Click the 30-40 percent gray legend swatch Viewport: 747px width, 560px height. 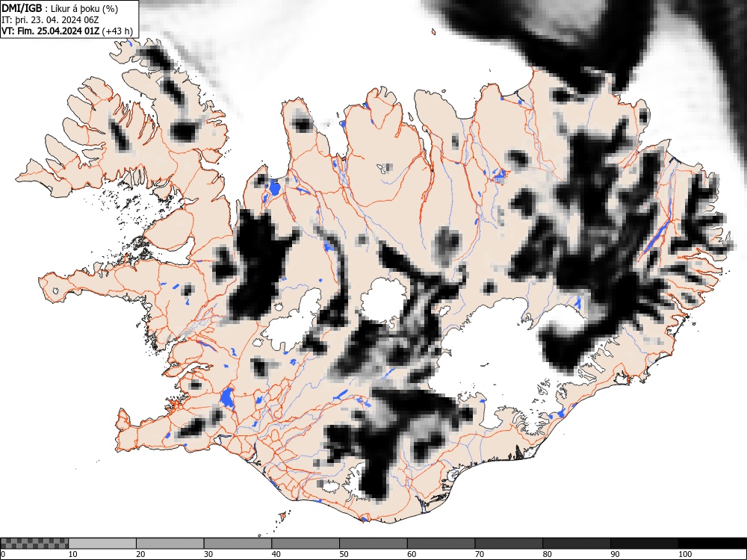238,544
